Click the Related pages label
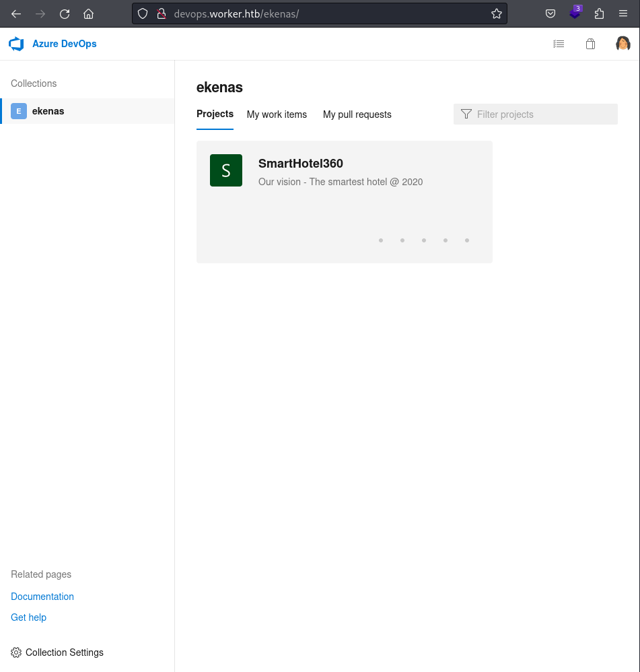640x672 pixels. coord(41,574)
